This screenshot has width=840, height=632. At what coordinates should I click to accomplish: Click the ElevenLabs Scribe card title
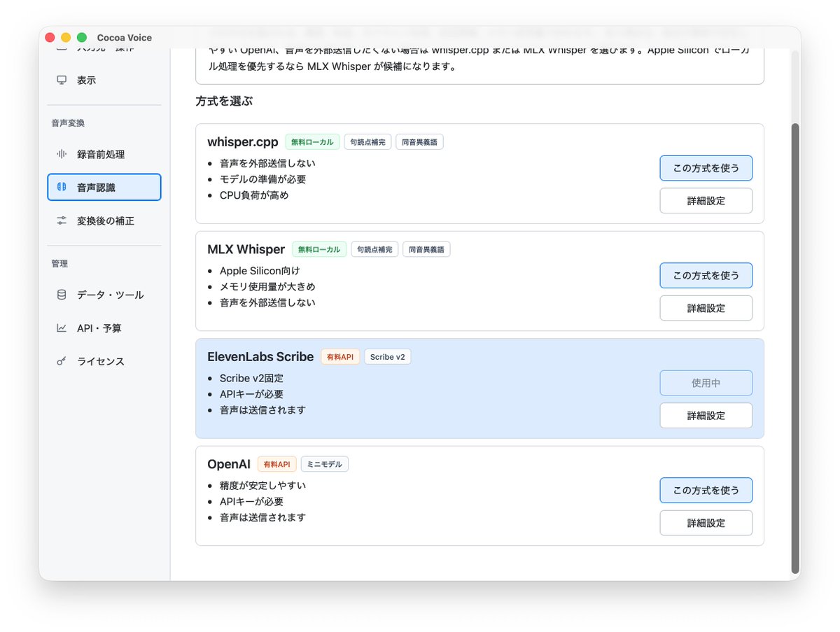tap(260, 357)
